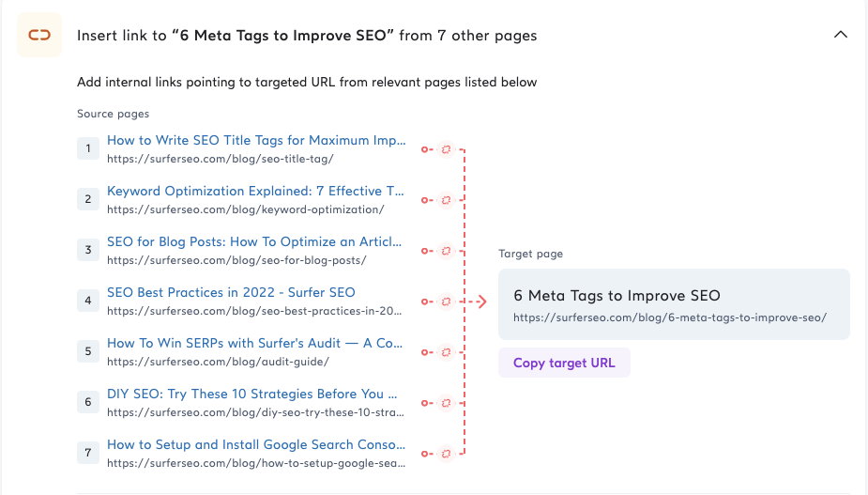Click broken link icon for source page 7
The image size is (868, 495).
tap(446, 454)
